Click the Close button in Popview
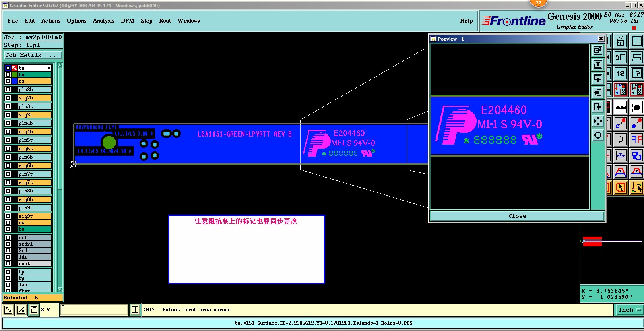This screenshot has width=644, height=331. [517, 216]
